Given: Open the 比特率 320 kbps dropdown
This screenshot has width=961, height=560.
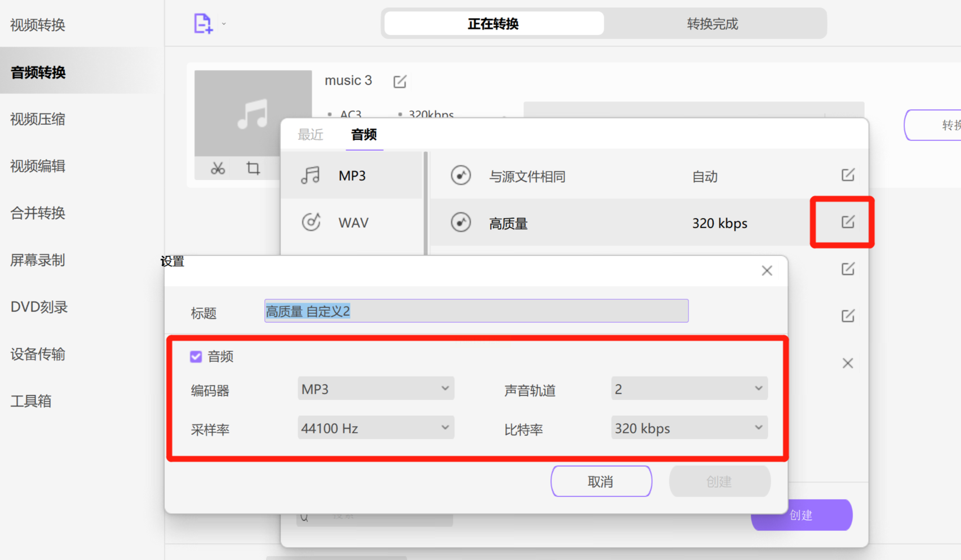Looking at the screenshot, I should pyautogui.click(x=689, y=428).
